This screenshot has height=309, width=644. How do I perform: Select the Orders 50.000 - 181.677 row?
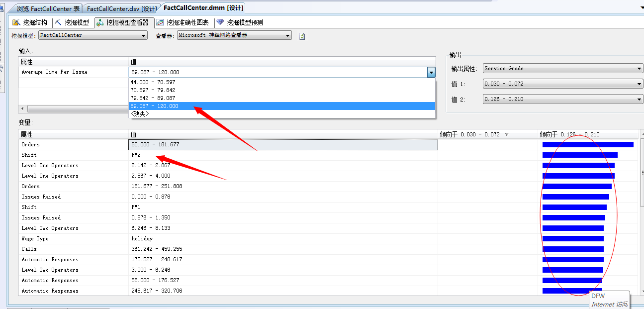[x=328, y=144]
